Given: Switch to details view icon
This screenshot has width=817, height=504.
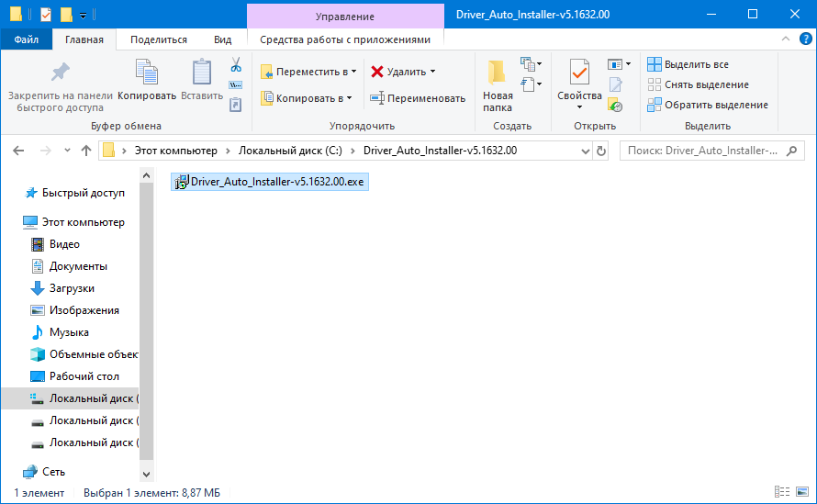Looking at the screenshot, I should pos(782,491).
